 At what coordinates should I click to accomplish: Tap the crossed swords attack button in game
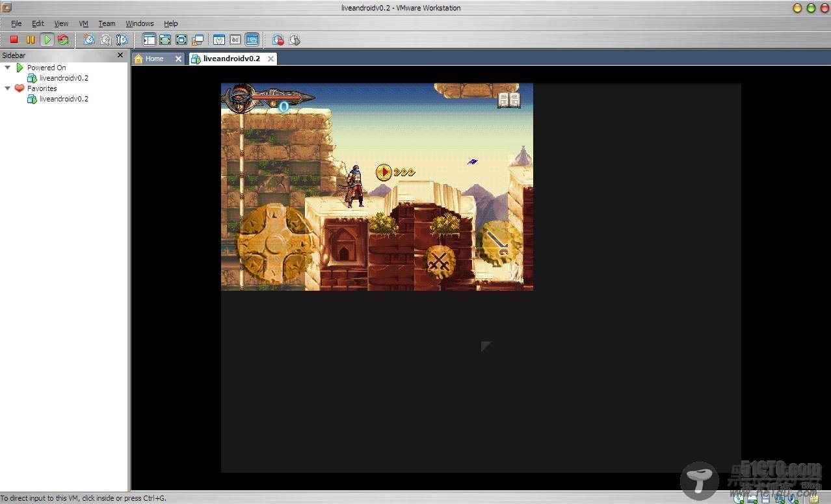(440, 262)
